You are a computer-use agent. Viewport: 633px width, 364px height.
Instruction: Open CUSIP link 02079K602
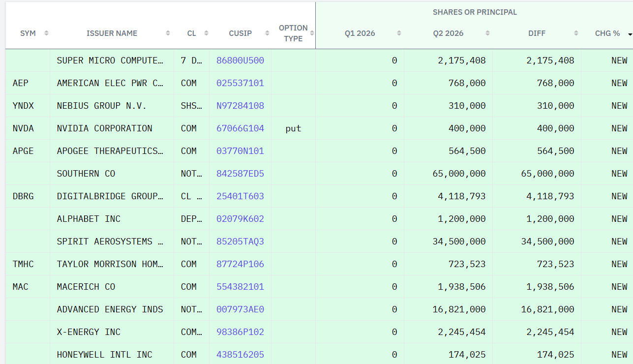[x=240, y=219]
